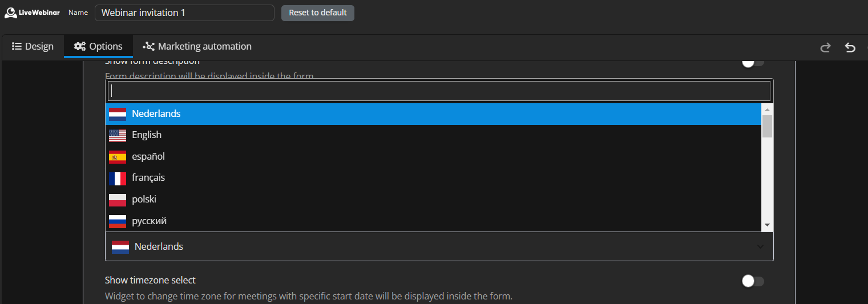Click the language search input field
The height and width of the screenshot is (304, 868).
pyautogui.click(x=439, y=91)
